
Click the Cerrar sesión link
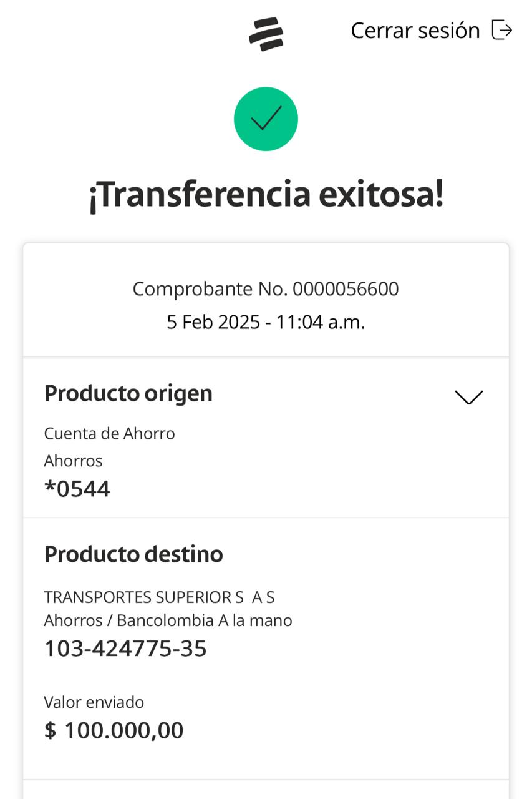point(415,31)
